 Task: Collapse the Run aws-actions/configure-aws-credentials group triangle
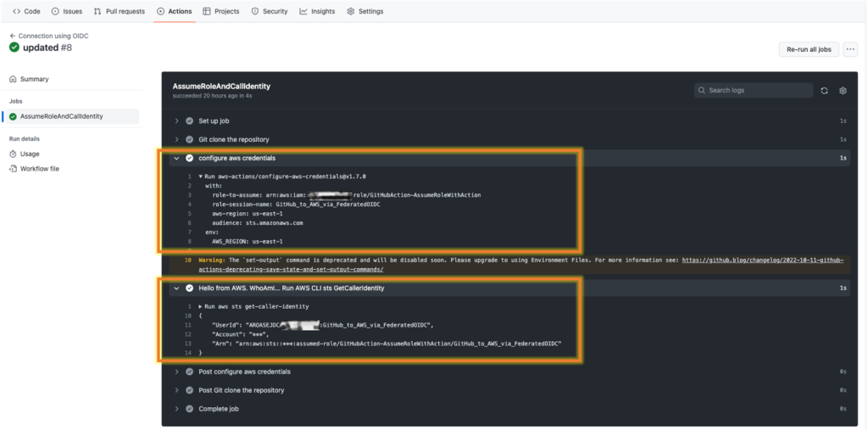click(x=200, y=176)
